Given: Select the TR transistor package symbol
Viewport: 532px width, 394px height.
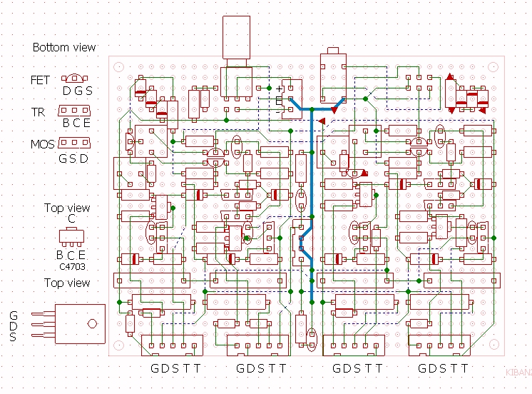Looking at the screenshot, I should tap(73, 111).
